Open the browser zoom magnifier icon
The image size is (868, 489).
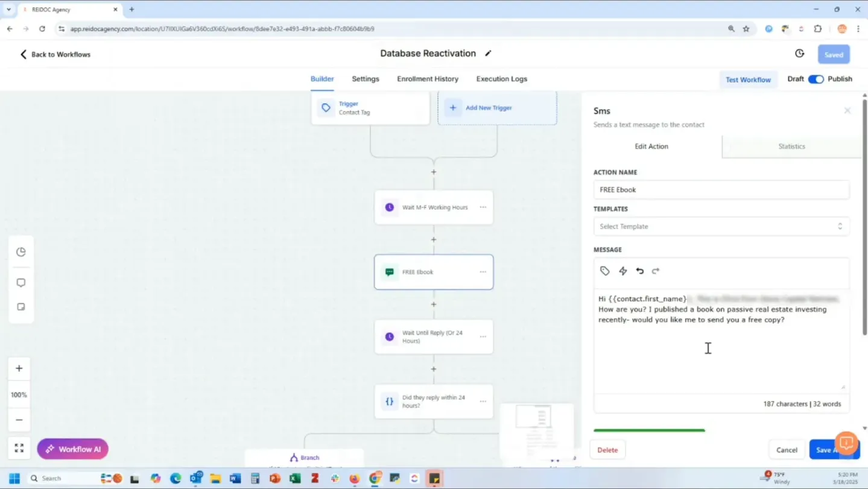click(x=731, y=29)
